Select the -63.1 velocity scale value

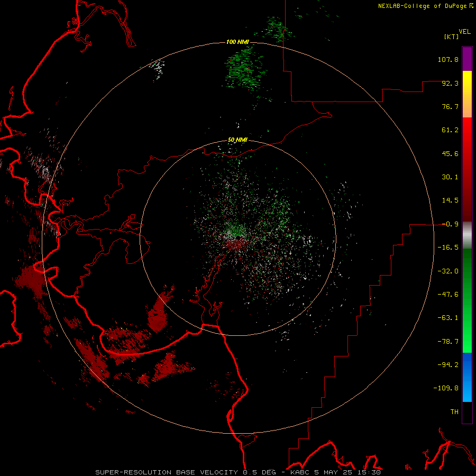point(448,318)
